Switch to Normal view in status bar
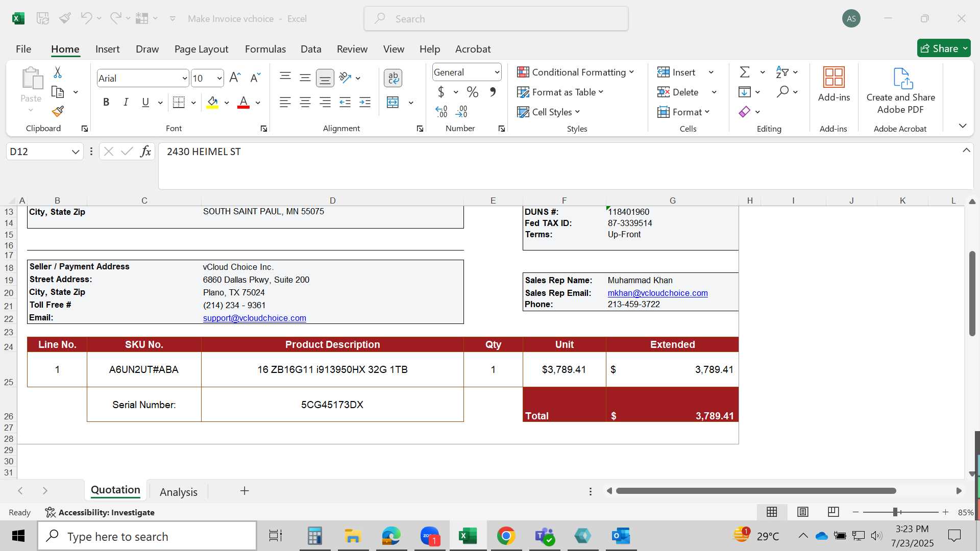The image size is (980, 551). pyautogui.click(x=772, y=512)
